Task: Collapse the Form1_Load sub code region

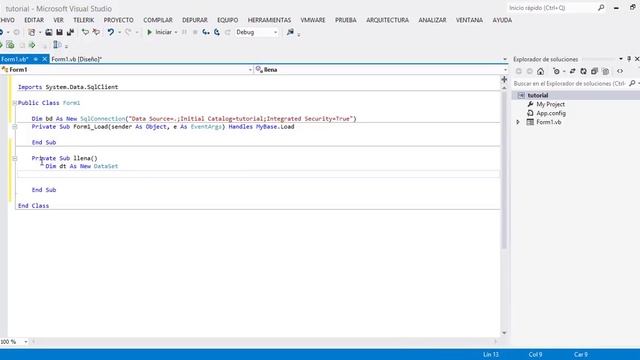Action: point(15,127)
